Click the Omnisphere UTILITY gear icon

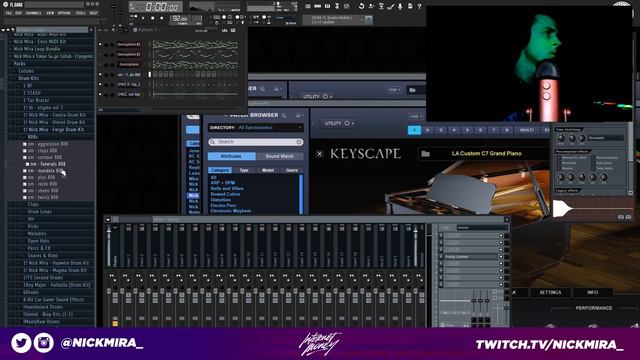click(x=347, y=123)
